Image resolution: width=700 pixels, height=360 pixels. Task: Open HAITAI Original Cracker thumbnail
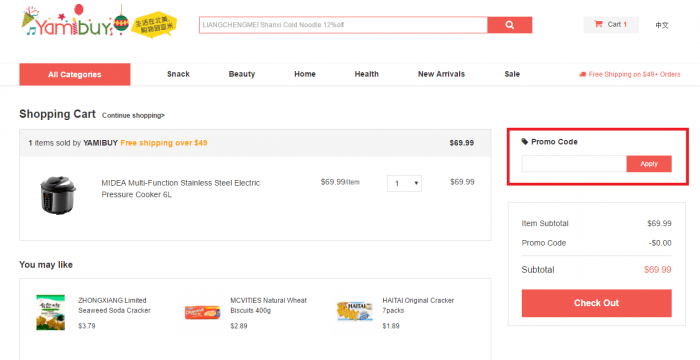coord(354,311)
